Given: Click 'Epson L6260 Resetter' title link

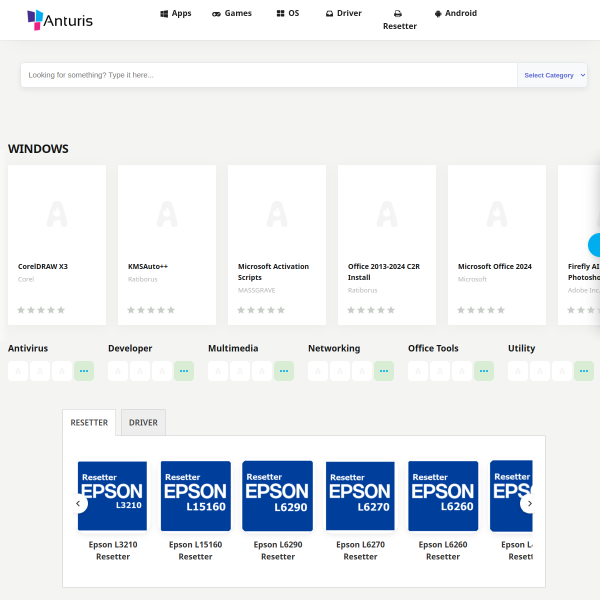Looking at the screenshot, I should 443,551.
